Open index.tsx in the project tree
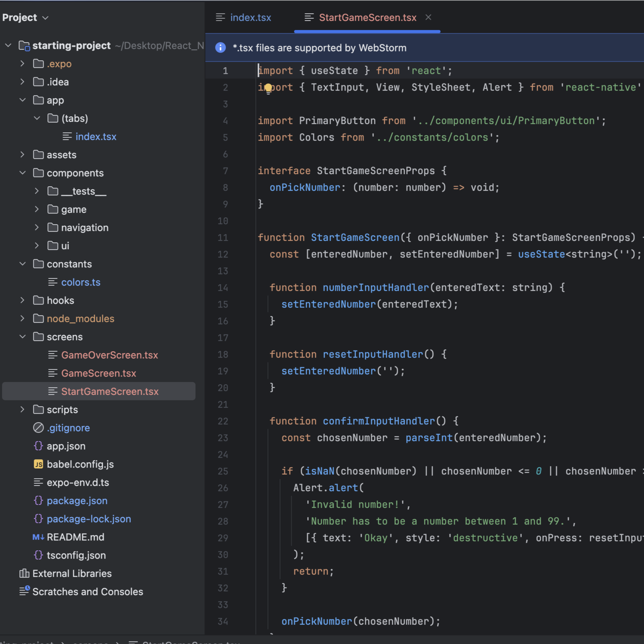Viewport: 644px width, 644px height. coord(96,137)
